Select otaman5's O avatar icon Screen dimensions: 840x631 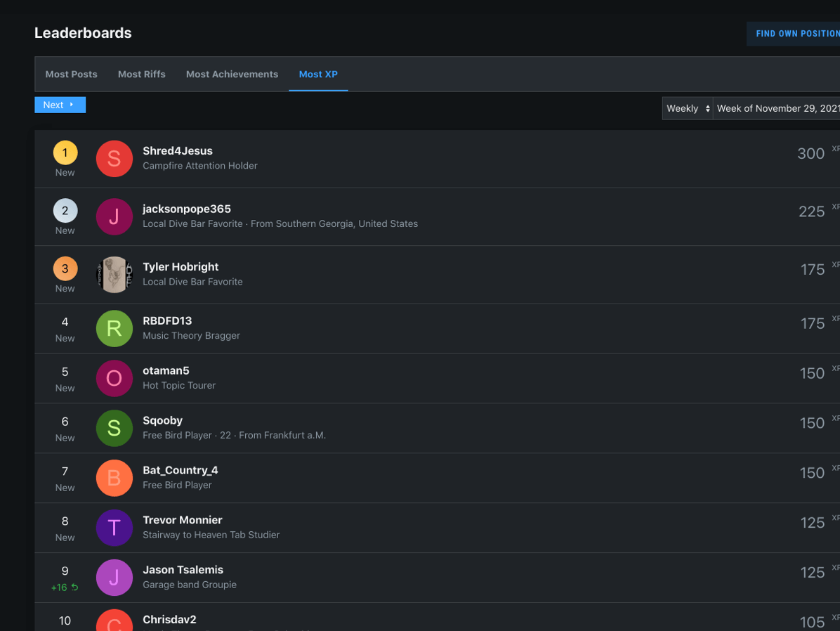[114, 378]
